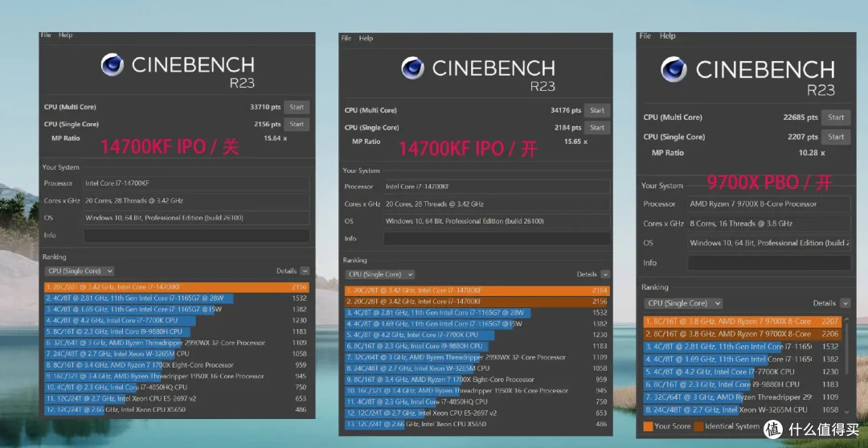
Task: Open File menu in the 9700X window
Action: [645, 35]
